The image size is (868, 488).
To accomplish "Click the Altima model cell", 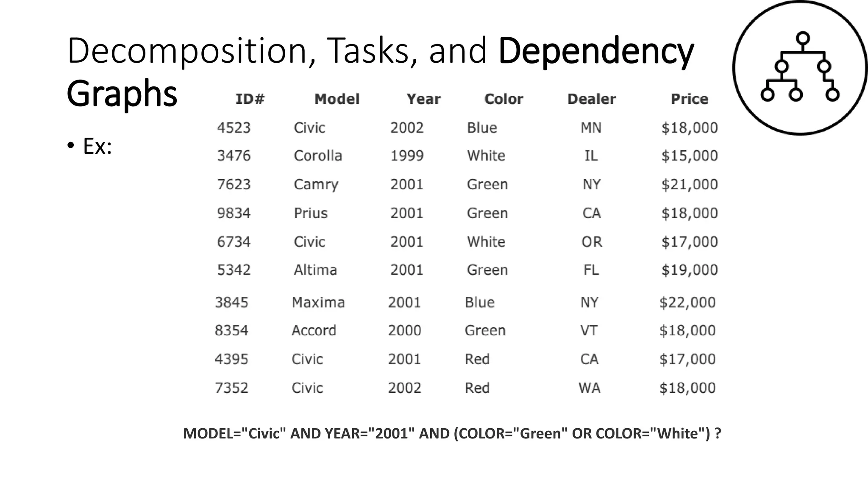I will [x=315, y=270].
